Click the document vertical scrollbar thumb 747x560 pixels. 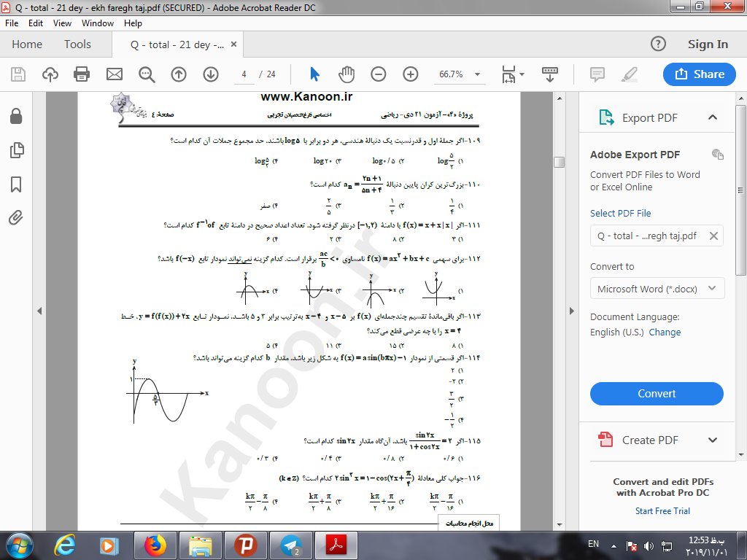pos(559,162)
